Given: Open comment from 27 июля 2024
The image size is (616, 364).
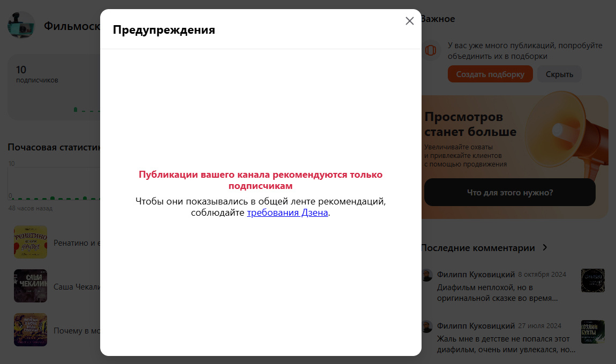Looking at the screenshot, I should [506, 338].
